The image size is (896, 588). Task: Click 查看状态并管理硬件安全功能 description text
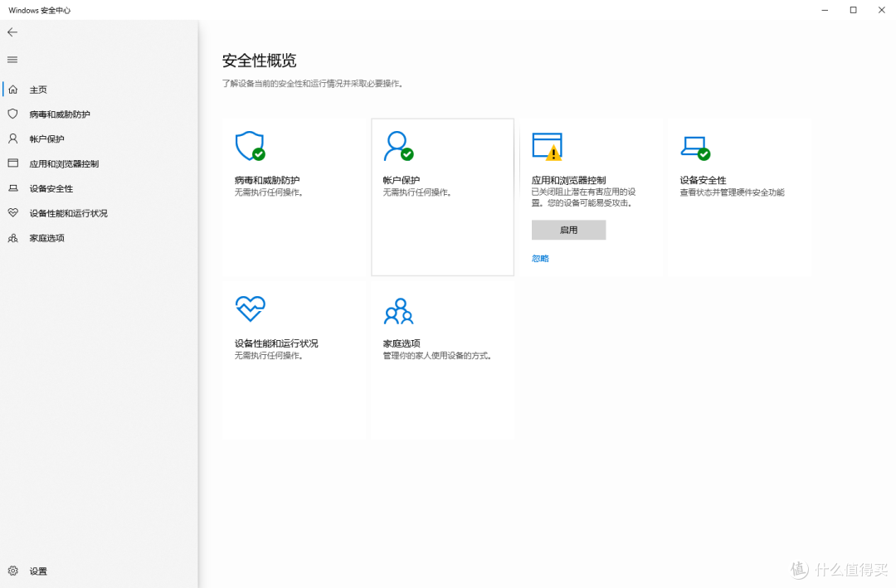point(732,192)
